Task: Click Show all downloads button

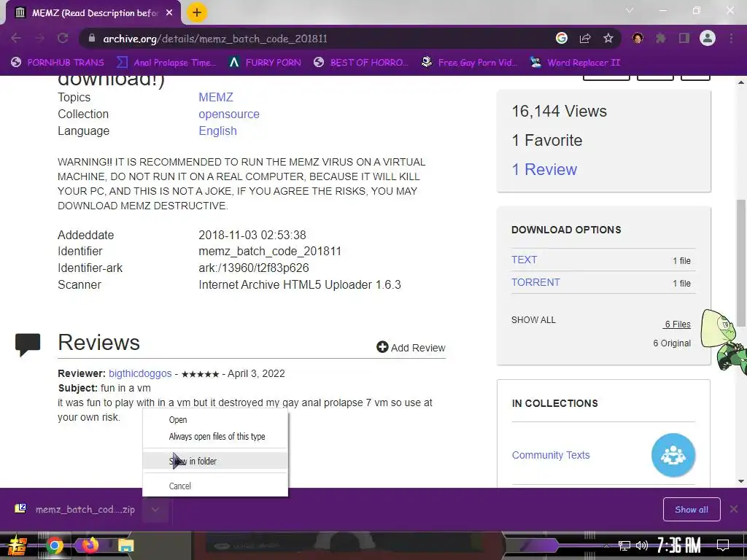Action: tap(692, 510)
